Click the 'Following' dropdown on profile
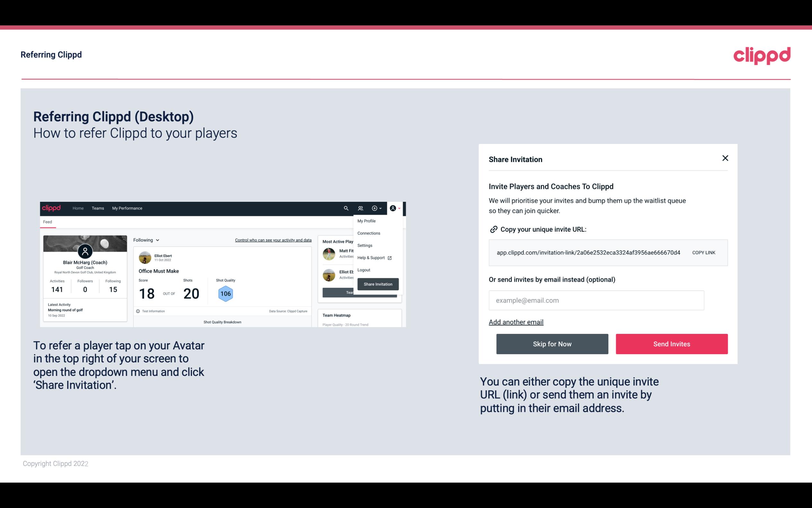Image resolution: width=812 pixels, height=508 pixels. [x=145, y=239]
